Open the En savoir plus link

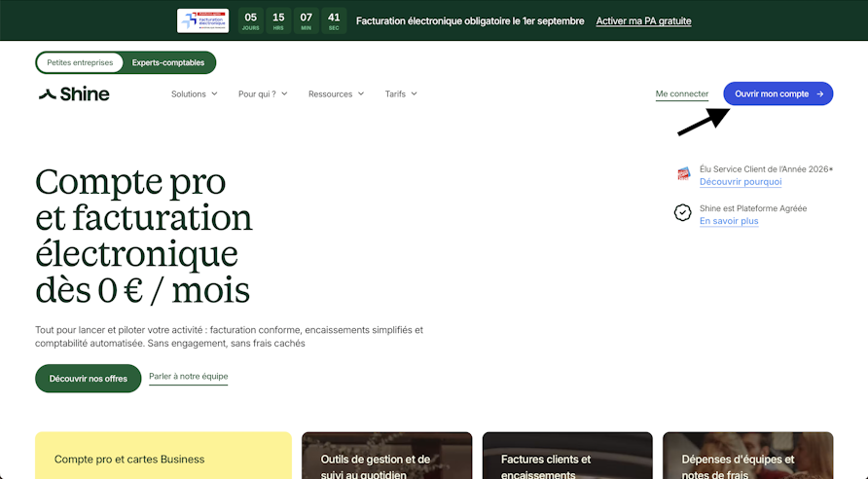(x=729, y=221)
